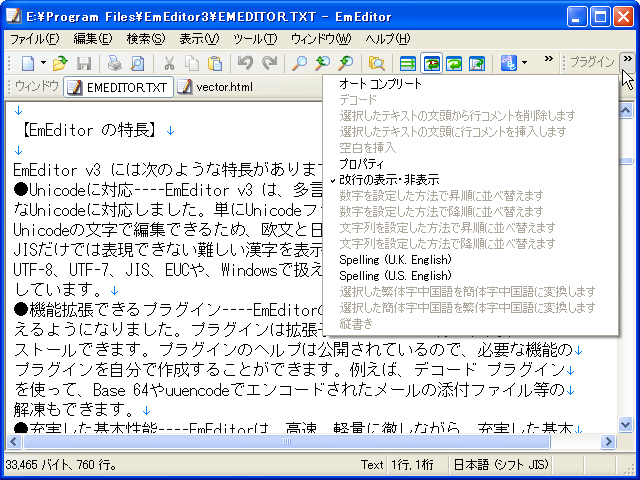Image resolution: width=640 pixels, height=480 pixels.
Task: Click the Configuration properties icon
Action: pos(509,63)
